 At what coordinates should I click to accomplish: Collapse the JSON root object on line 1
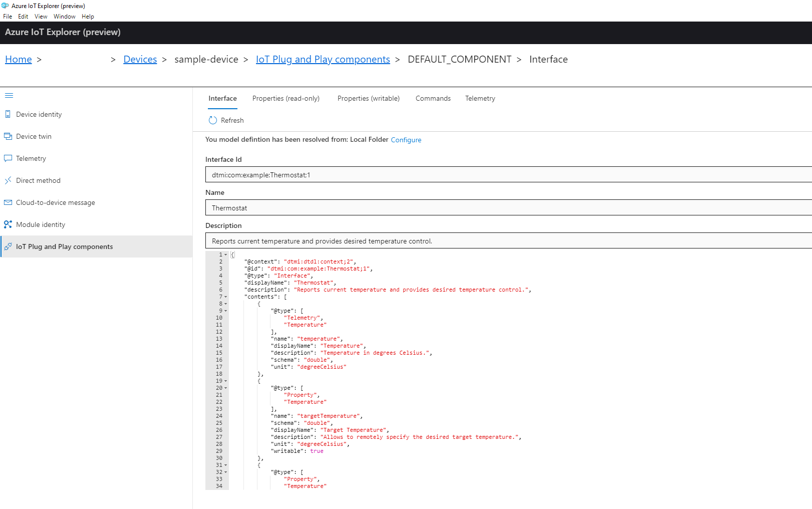pyautogui.click(x=225, y=254)
